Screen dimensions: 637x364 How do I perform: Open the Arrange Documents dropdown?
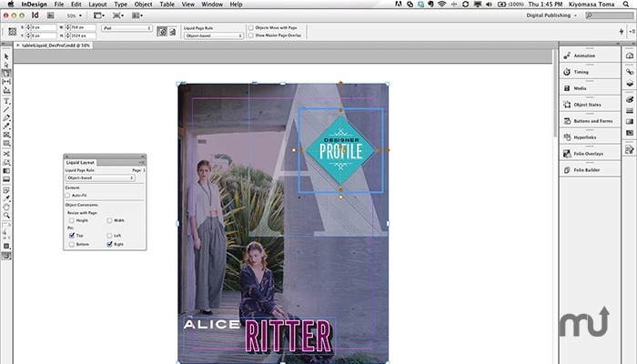(137, 15)
